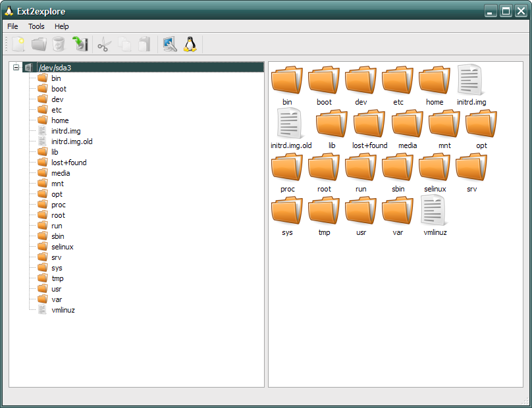Screen dimensions: 532x408
Task: Click the save/extract to disk toolbar icon
Action: point(80,44)
